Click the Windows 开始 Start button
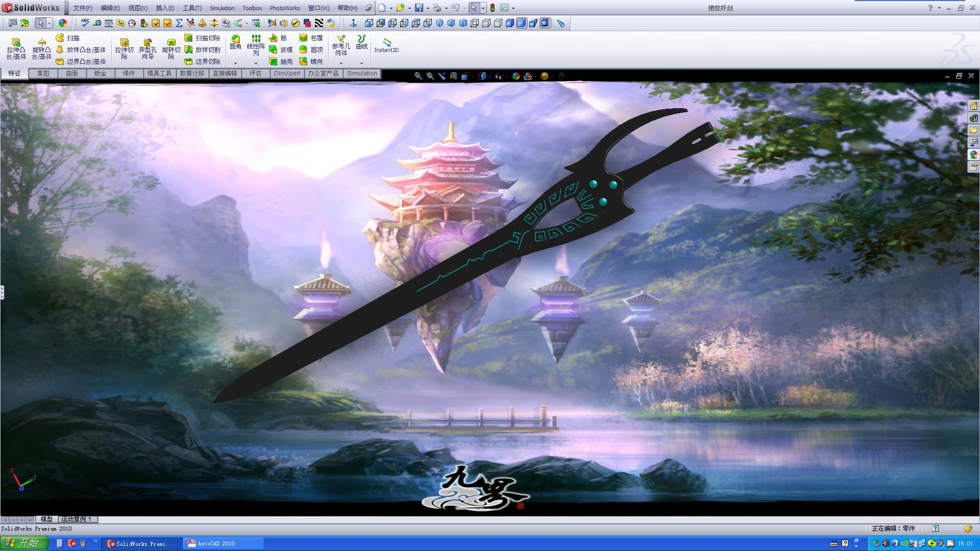 (24, 543)
